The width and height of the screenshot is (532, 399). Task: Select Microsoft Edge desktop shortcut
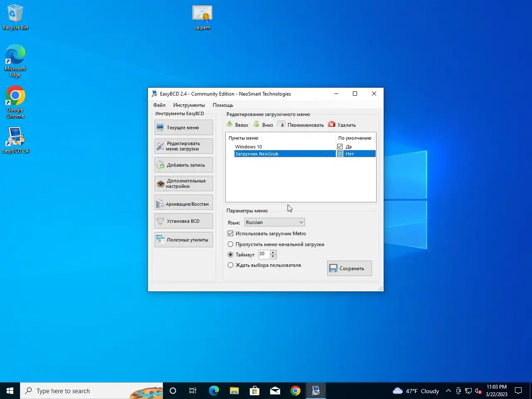click(x=15, y=61)
